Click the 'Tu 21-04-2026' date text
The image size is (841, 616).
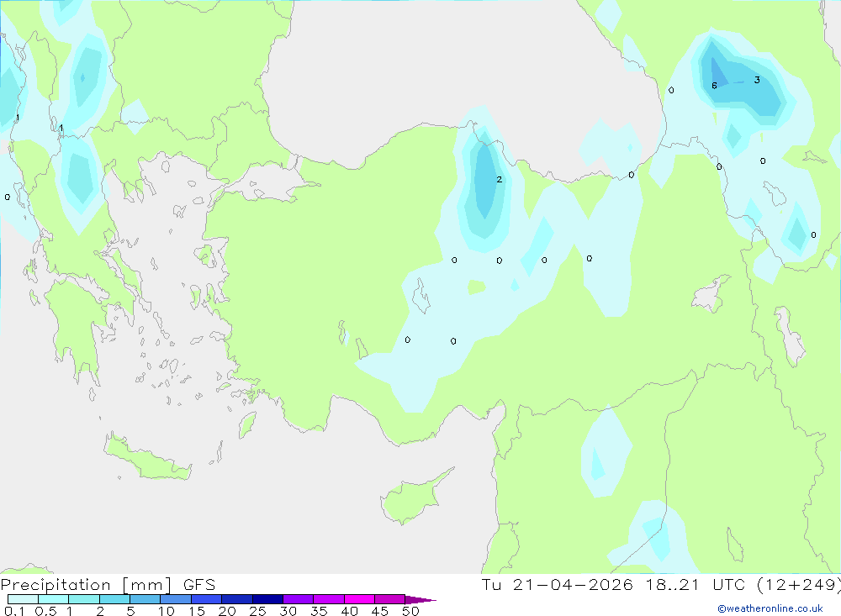tap(558, 585)
